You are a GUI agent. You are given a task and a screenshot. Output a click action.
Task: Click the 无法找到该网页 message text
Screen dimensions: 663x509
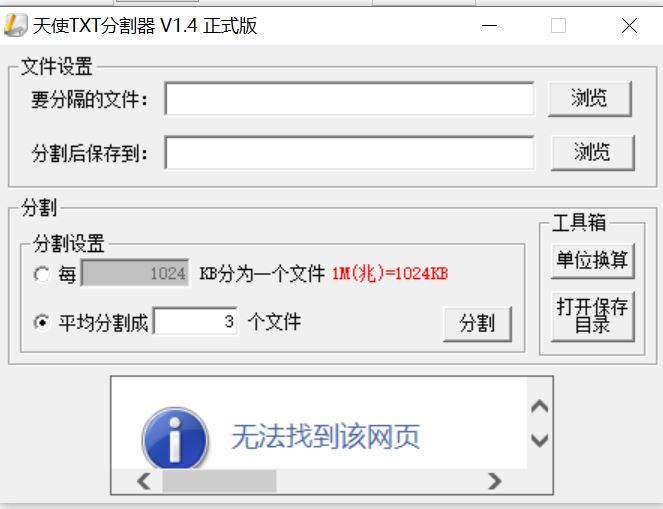326,436
